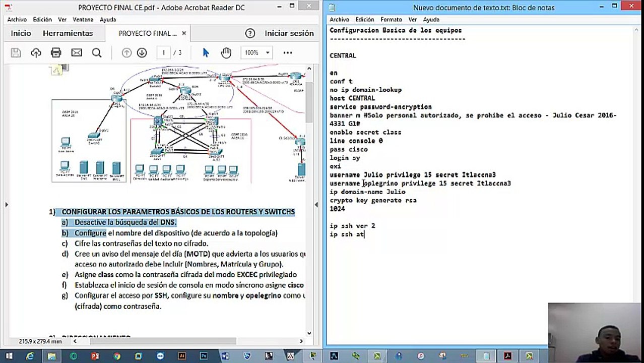Activate the selection arrow tool
Viewport: 644px width, 363px height.
[x=206, y=52]
